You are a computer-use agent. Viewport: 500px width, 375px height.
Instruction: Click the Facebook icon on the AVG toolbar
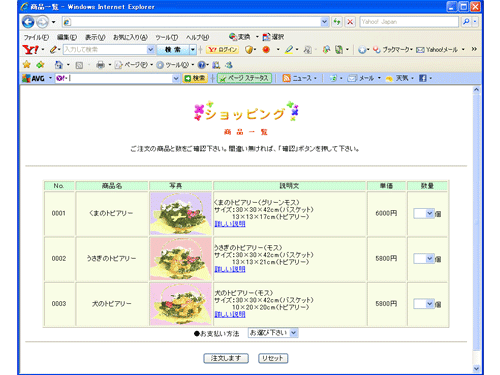tap(423, 78)
